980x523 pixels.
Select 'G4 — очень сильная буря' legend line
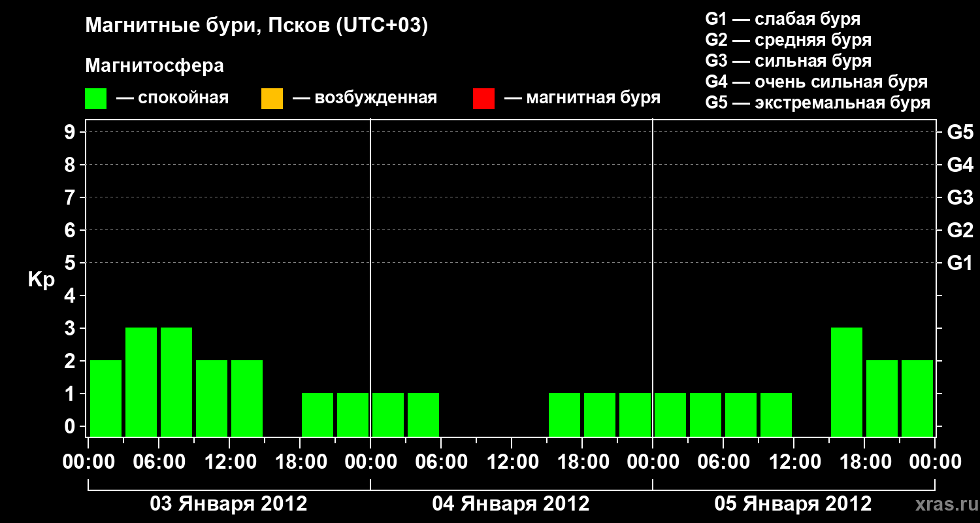pos(817,82)
